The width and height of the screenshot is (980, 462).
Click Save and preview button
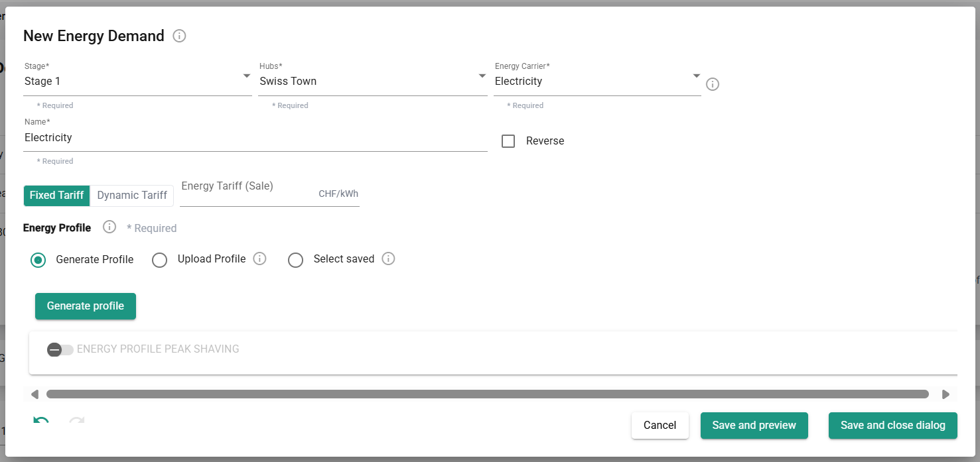(754, 426)
